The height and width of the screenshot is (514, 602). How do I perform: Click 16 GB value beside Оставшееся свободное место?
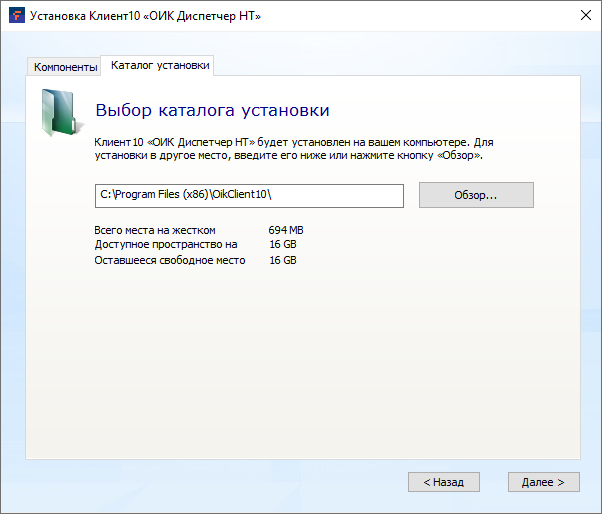pyautogui.click(x=283, y=260)
